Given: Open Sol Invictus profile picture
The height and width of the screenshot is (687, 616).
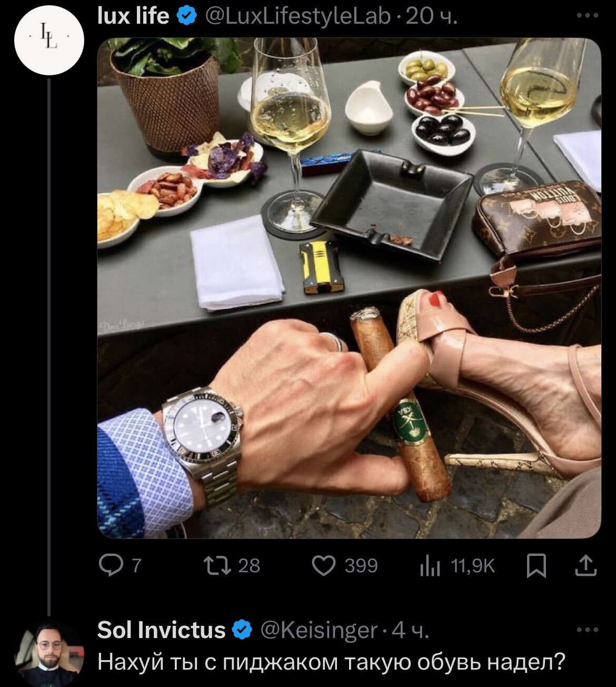Looking at the screenshot, I should point(49,652).
